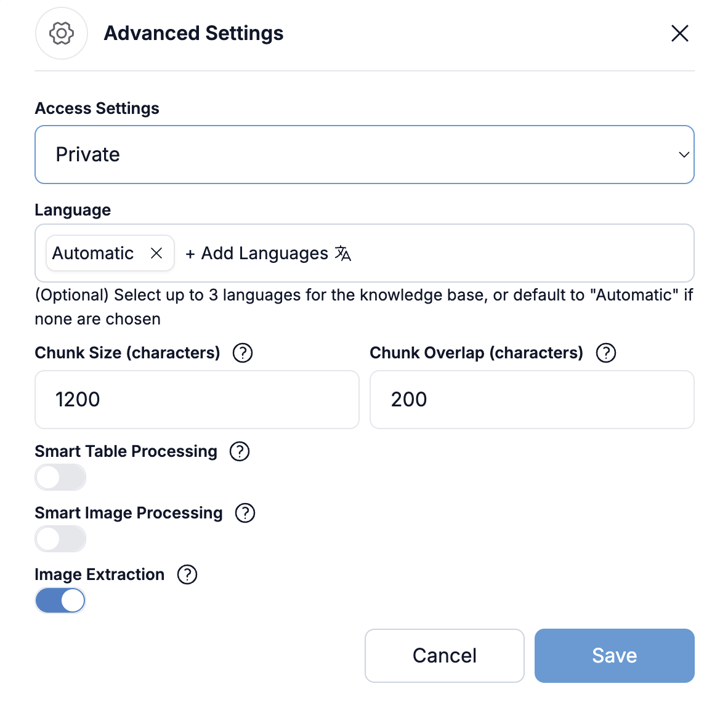Turn on Smart Image Processing
Viewport: 728px width, 713px height.
click(x=60, y=539)
